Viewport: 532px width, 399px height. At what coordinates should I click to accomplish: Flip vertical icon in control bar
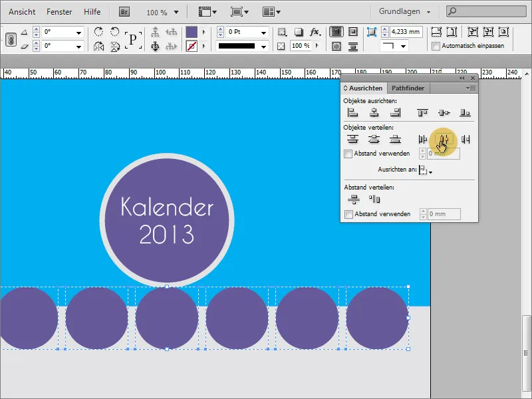click(x=115, y=46)
